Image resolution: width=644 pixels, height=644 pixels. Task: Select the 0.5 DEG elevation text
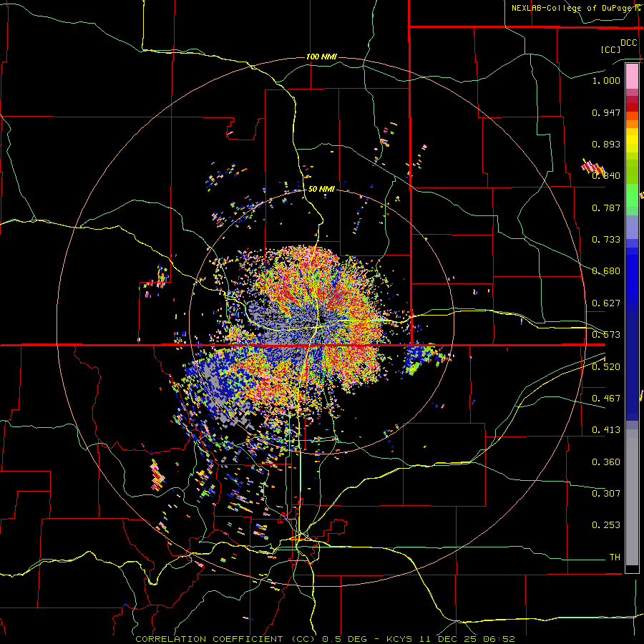343,639
